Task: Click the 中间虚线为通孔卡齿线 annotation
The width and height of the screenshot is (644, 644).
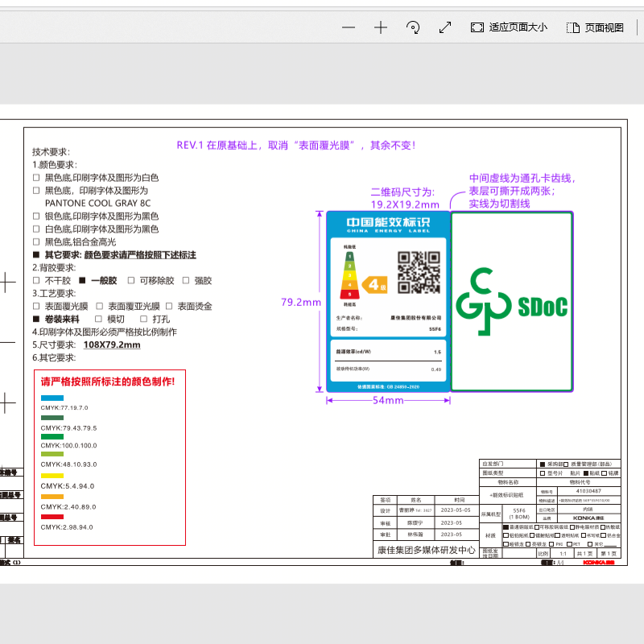Action: coord(522,178)
